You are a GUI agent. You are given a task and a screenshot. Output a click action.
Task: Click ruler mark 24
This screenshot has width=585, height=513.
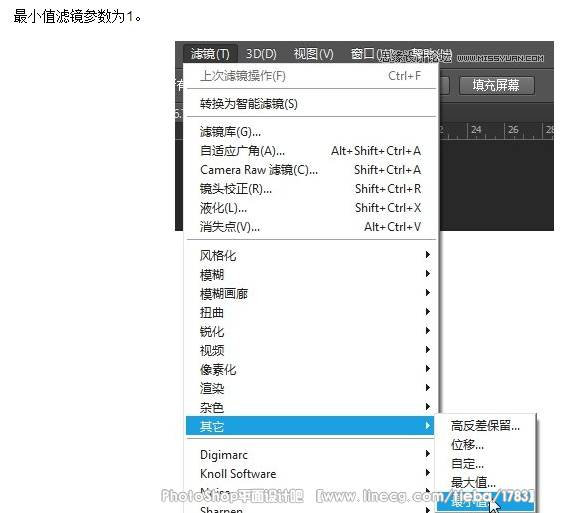(x=476, y=130)
